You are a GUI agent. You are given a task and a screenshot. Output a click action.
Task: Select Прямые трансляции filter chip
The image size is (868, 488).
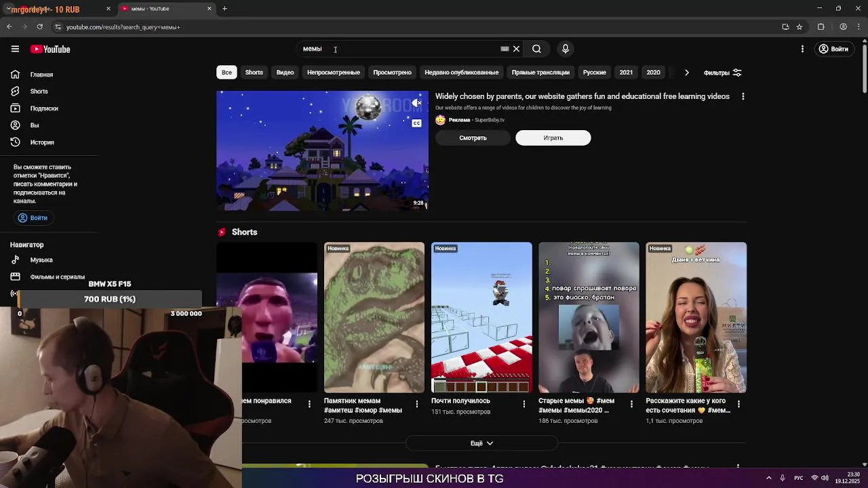[540, 73]
